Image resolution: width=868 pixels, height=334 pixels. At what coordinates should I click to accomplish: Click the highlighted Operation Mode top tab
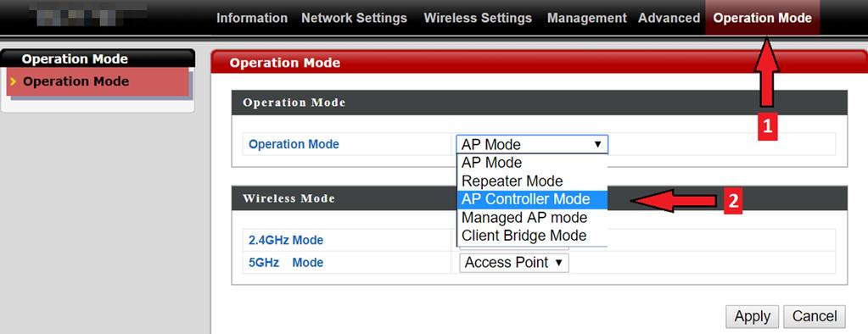click(x=762, y=19)
